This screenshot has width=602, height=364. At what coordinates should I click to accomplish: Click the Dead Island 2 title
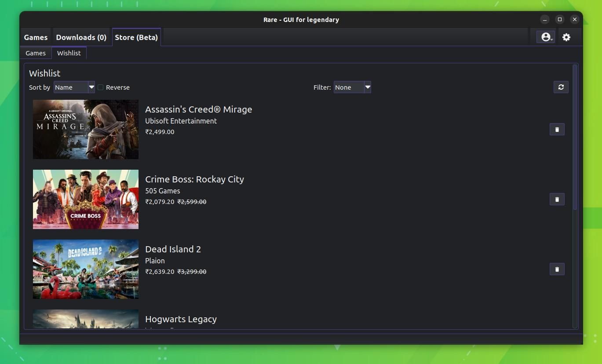tap(173, 249)
